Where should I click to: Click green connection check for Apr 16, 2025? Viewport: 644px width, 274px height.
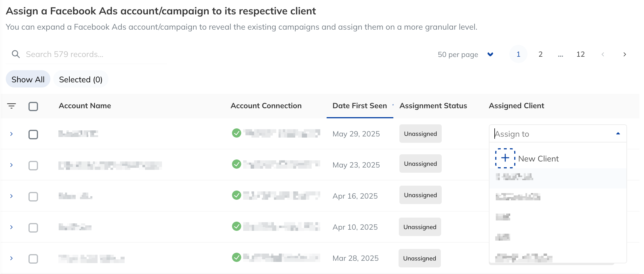coord(237,195)
